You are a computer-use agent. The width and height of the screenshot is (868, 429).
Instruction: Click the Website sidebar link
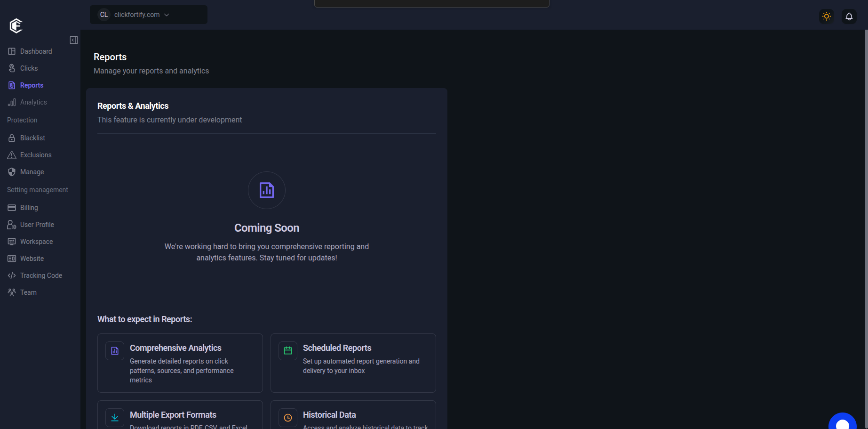[32, 258]
